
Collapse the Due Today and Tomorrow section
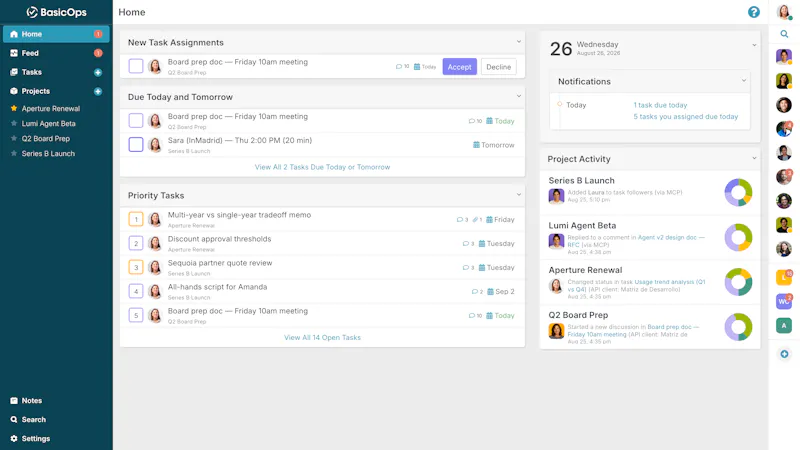pyautogui.click(x=518, y=96)
